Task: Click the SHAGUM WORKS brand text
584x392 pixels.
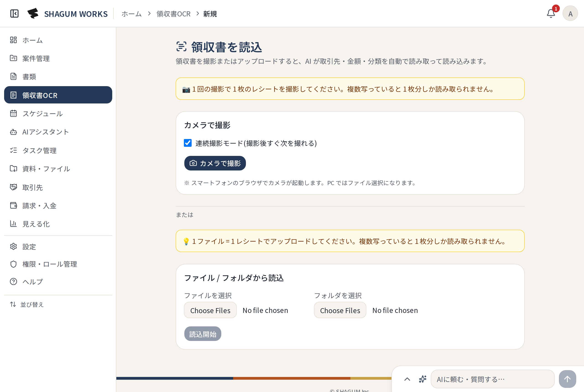Action: [76, 14]
